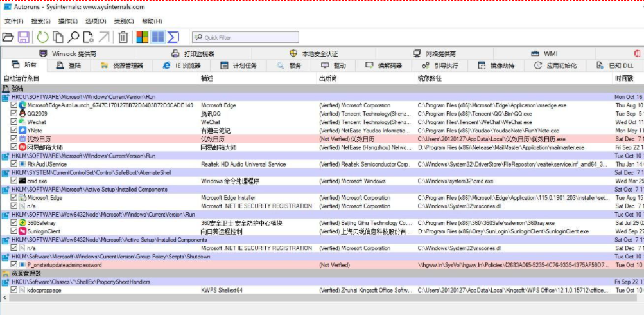Toggle hide Windows entries blue icon
Screen dimensions: 644x315
[x=158, y=37]
